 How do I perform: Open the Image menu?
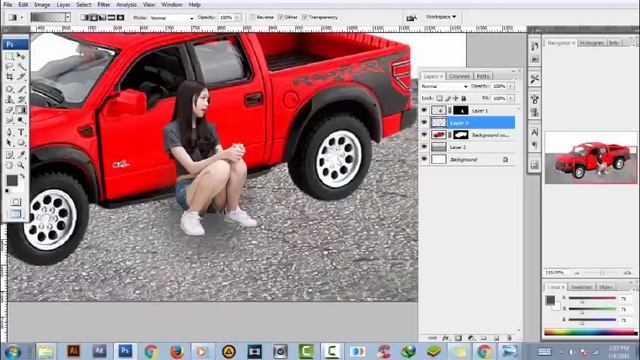(42, 5)
